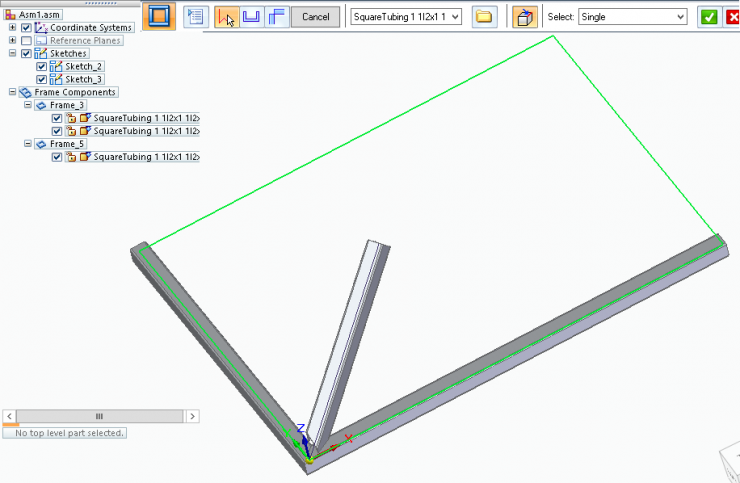The width and height of the screenshot is (740, 483).
Task: Collapse the Frame Components tree node
Action: (13, 92)
